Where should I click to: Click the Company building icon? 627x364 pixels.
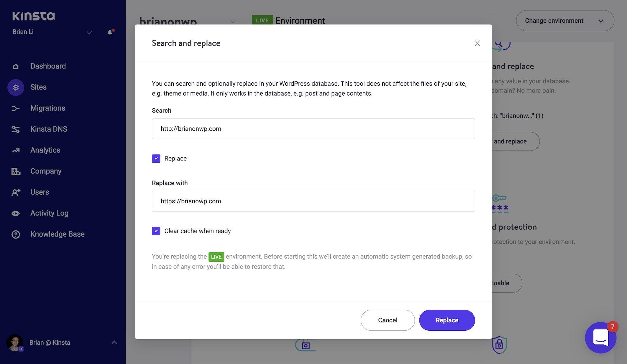16,171
